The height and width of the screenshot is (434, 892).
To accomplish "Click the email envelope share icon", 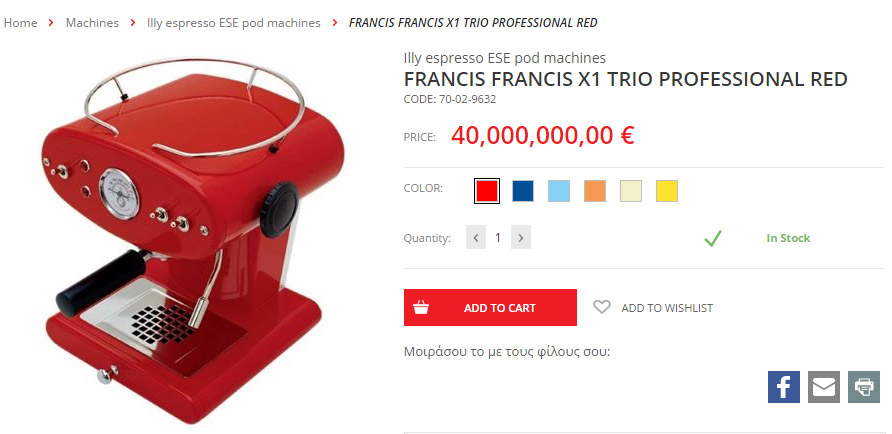I will point(824,387).
